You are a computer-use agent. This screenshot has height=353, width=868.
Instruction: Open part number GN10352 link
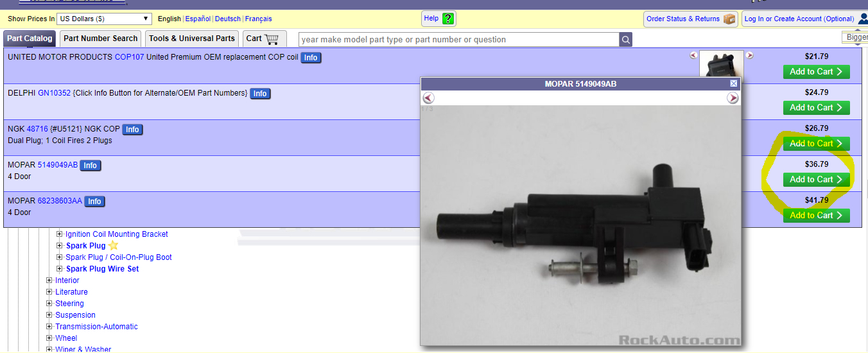click(55, 93)
